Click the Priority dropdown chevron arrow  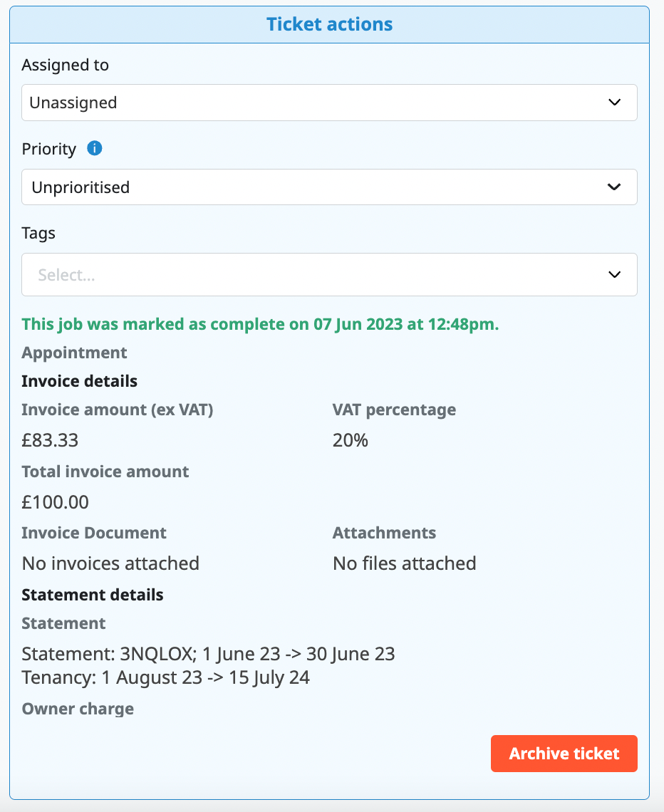pyautogui.click(x=614, y=187)
